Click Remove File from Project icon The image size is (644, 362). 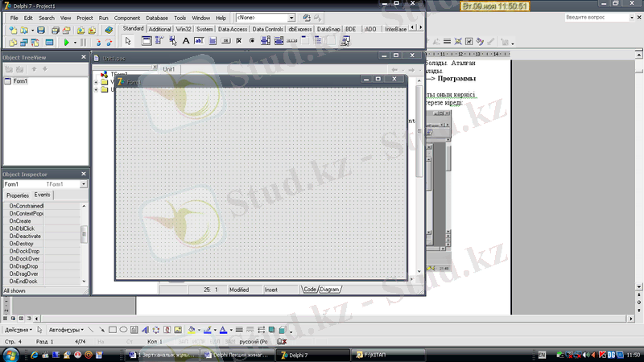pyautogui.click(x=92, y=31)
